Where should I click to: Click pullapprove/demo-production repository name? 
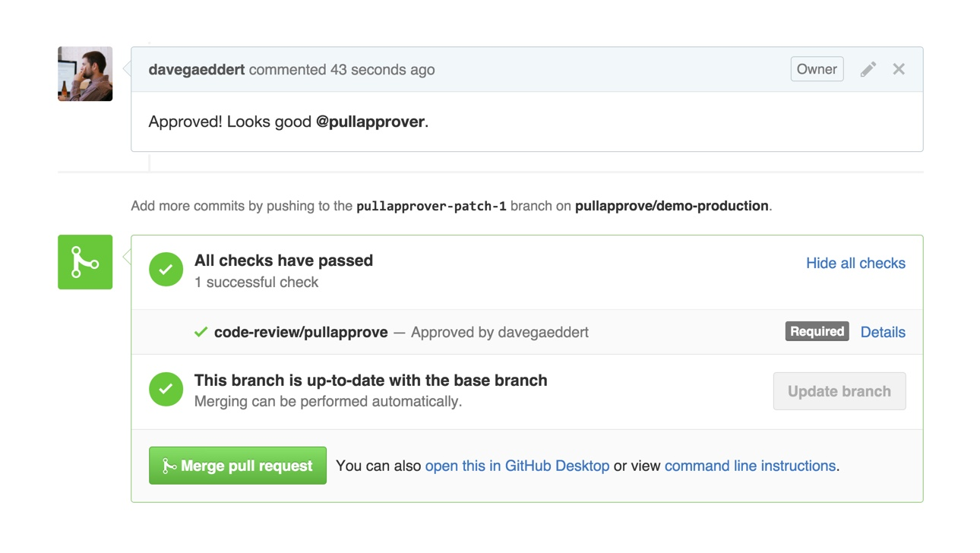672,206
